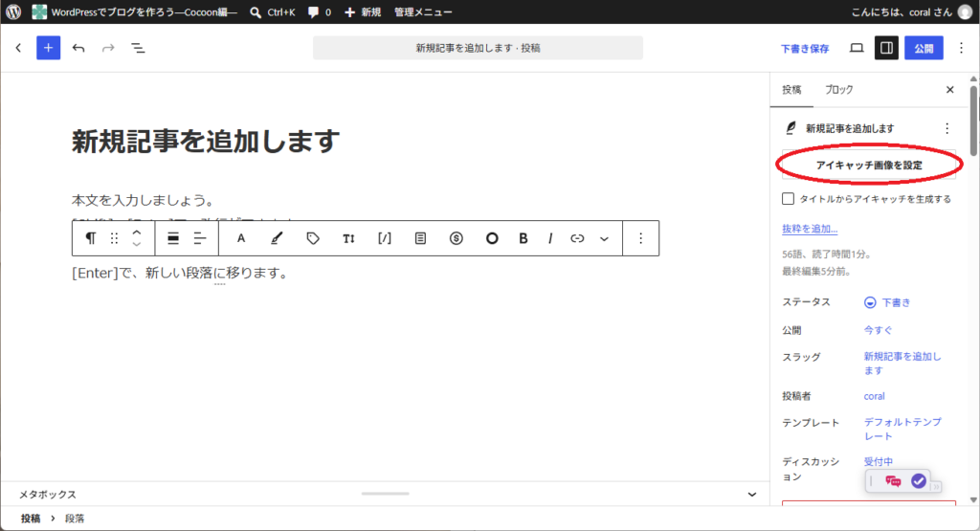Open 管理メニュー in admin bar
Viewport: 980px width, 531px height.
(423, 11)
